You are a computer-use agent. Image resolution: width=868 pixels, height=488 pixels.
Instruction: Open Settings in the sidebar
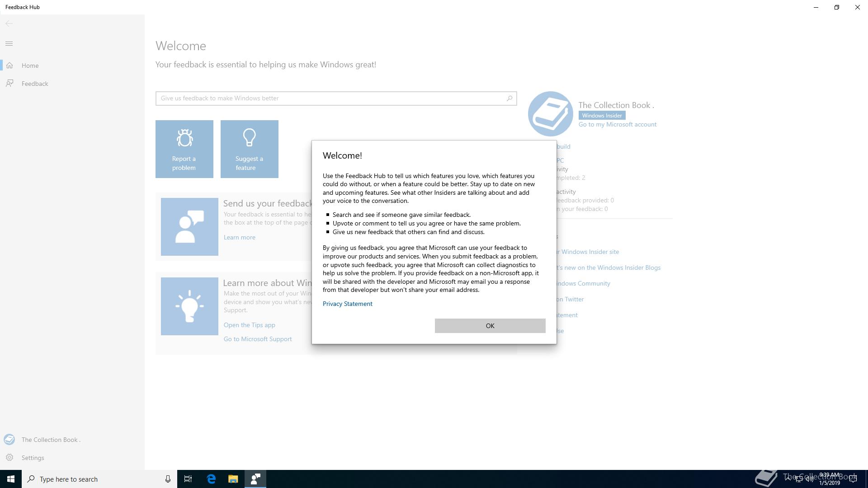click(72, 458)
